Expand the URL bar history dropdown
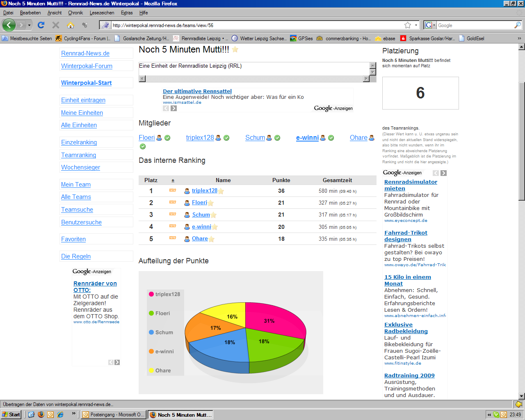The width and height of the screenshot is (525, 420). point(416,25)
